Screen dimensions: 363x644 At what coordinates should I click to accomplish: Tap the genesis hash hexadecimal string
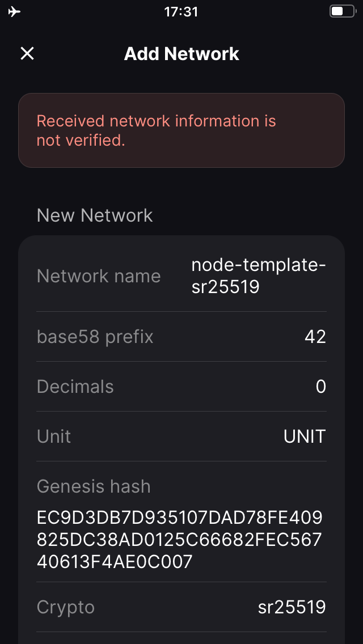click(180, 540)
